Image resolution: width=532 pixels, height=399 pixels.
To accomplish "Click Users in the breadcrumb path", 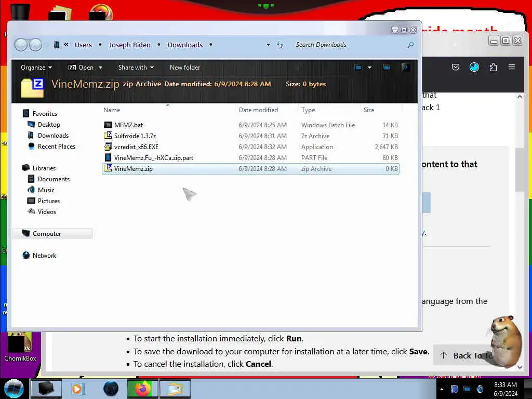I will pyautogui.click(x=83, y=45).
